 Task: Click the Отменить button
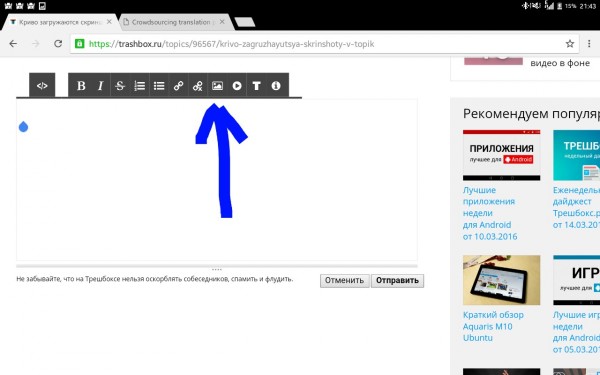344,280
